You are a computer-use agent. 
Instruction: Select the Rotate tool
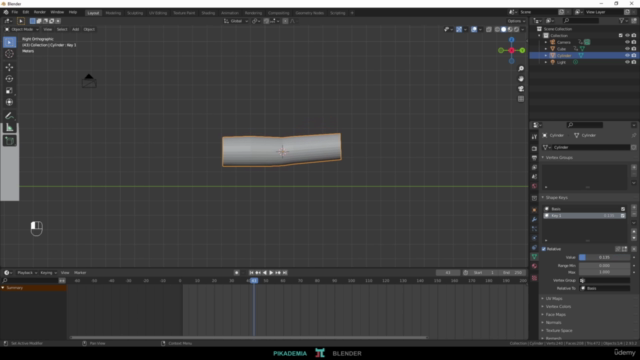tap(9, 79)
